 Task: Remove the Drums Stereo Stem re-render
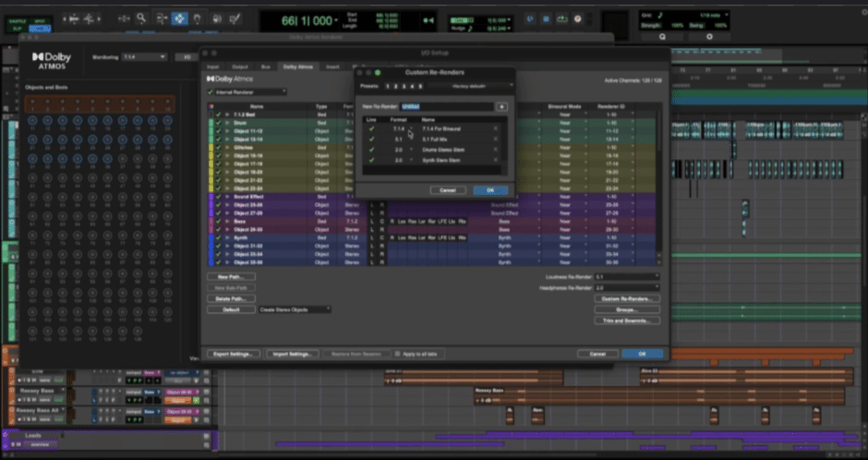pos(496,150)
